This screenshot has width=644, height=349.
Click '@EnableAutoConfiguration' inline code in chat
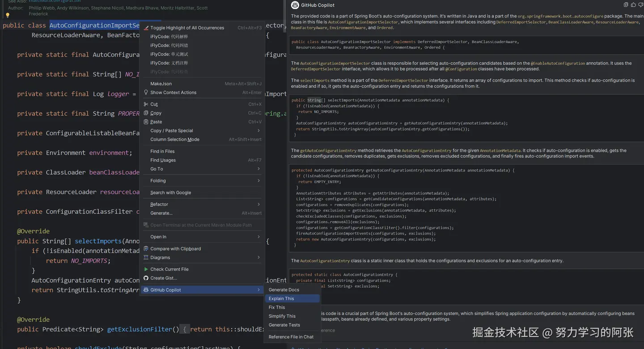pos(558,64)
